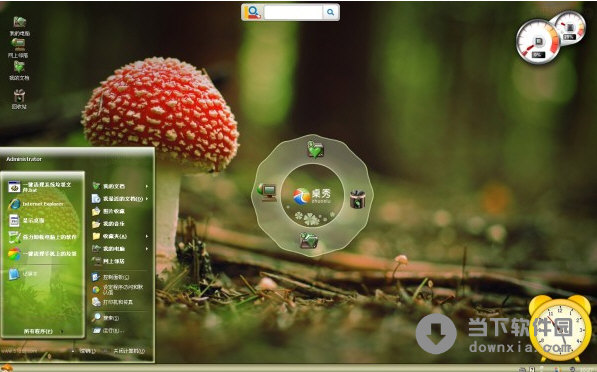Click inside the desktop search text box

(293, 12)
